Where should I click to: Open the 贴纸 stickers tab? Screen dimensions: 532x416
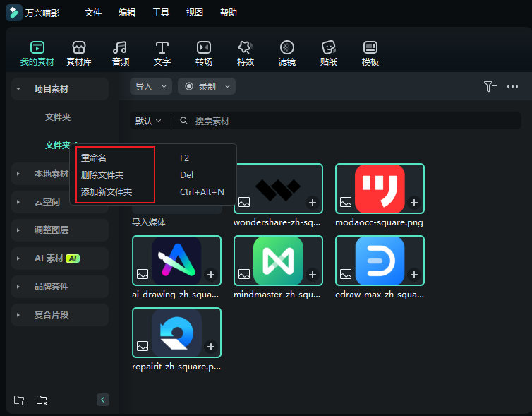click(x=328, y=53)
